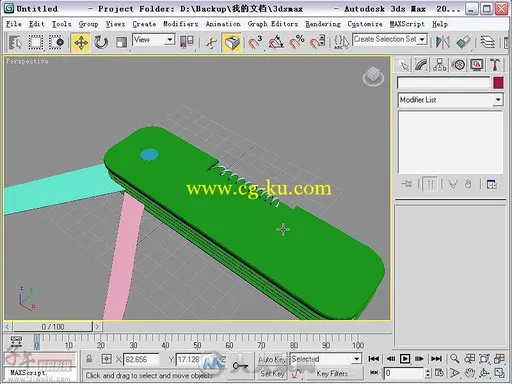Click Use Pivot Point Center icon

point(187,42)
